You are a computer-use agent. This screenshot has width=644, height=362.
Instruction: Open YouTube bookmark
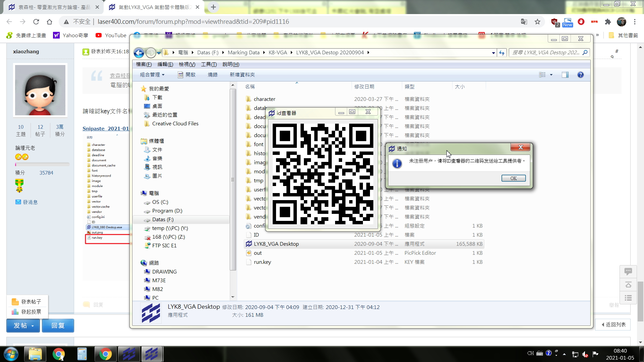111,35
